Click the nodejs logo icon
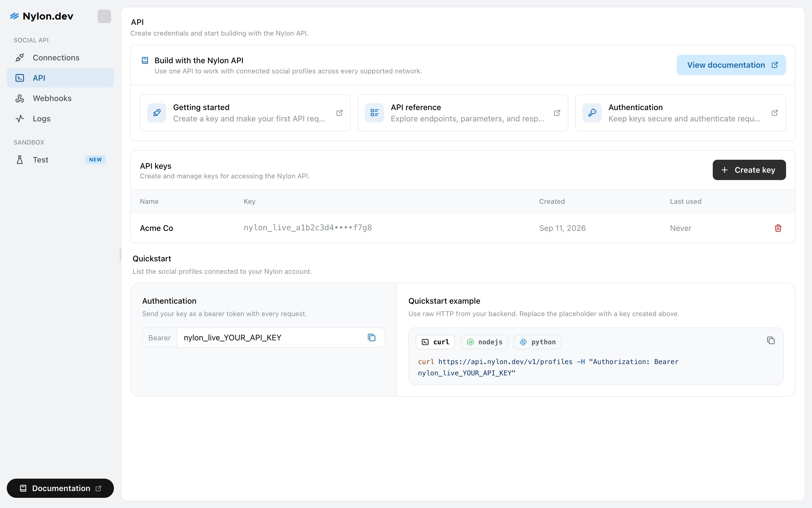Viewport: 812px width, 508px height. point(470,342)
